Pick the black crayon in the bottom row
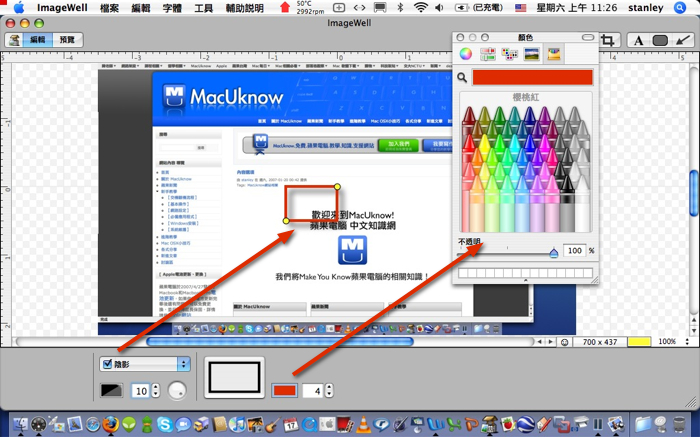The image size is (700, 437). 567,203
